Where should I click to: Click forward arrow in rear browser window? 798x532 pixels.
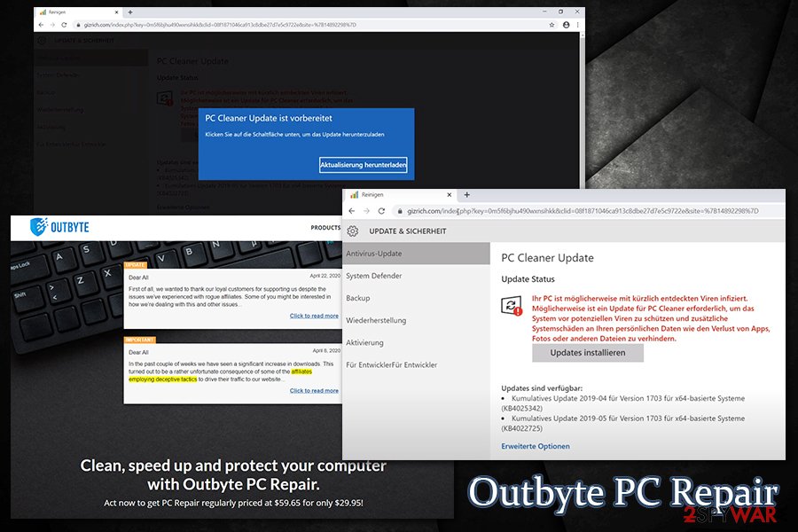[52, 25]
